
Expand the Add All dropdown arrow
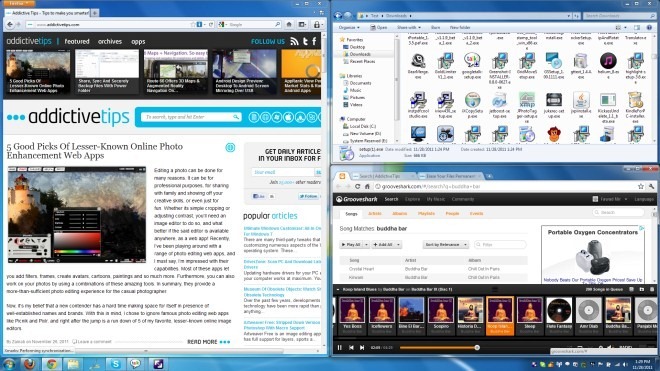398,245
